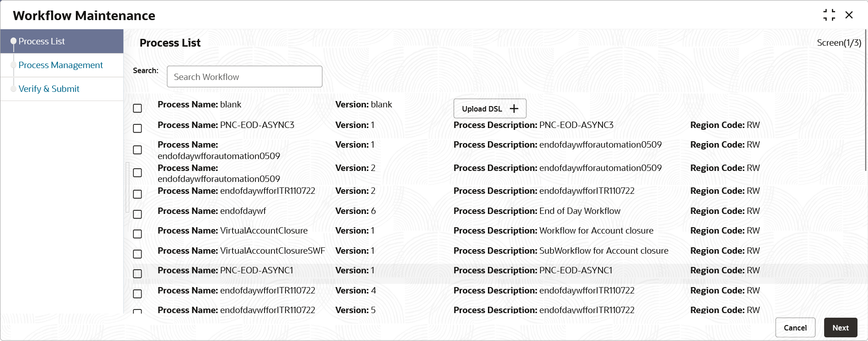Click the plus icon on Upload DSL
Image resolution: width=868 pixels, height=341 pixels.
click(514, 108)
